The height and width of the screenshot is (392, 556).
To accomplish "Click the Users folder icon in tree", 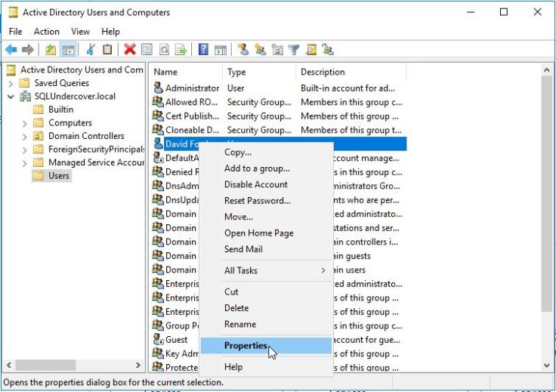I will coord(38,175).
